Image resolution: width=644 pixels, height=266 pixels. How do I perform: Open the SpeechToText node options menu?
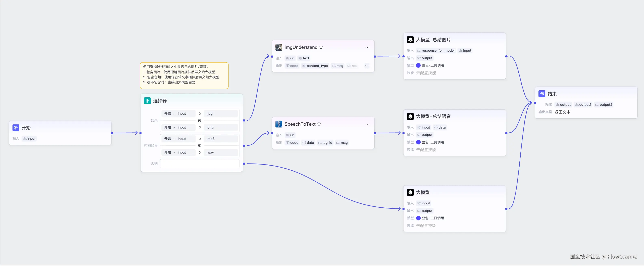pos(367,124)
